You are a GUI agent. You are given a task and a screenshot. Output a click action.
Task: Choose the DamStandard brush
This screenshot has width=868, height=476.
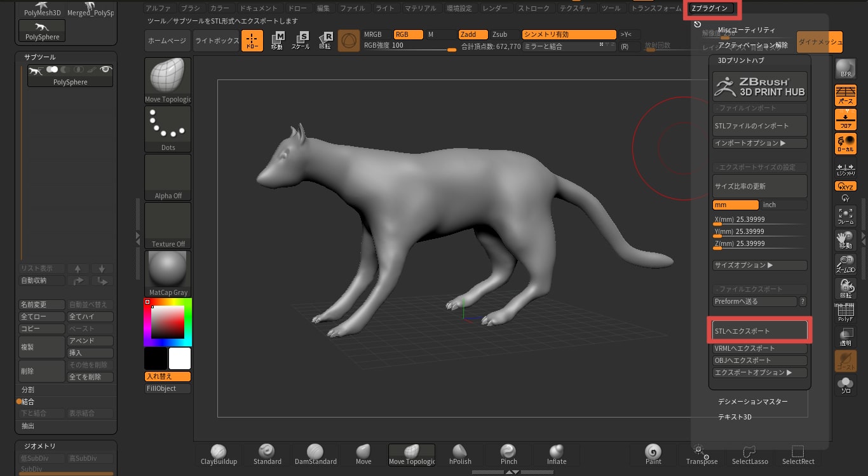coord(315,454)
